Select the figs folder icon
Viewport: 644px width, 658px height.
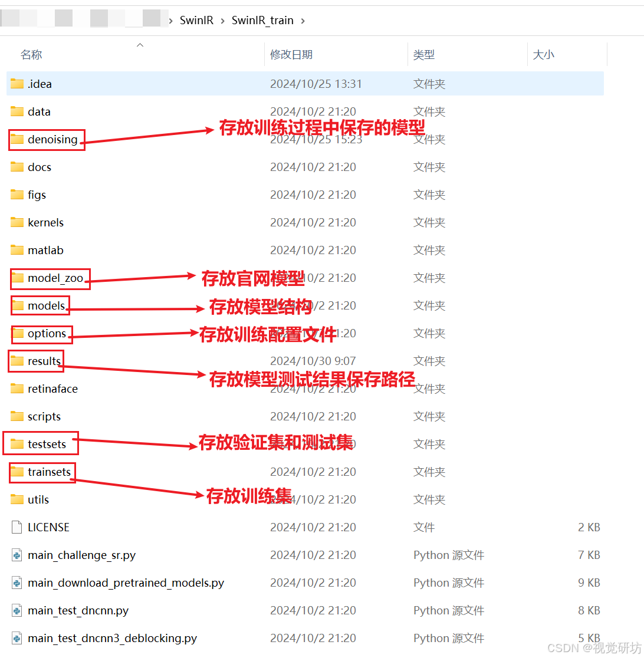(17, 195)
